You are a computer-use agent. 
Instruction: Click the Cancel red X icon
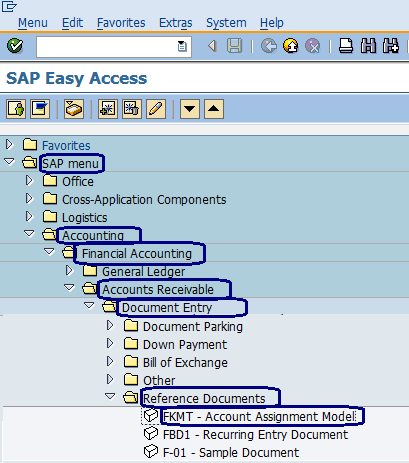(313, 46)
